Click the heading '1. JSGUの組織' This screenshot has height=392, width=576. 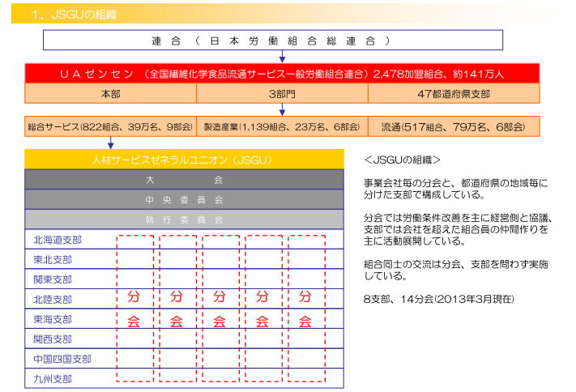coord(74,15)
